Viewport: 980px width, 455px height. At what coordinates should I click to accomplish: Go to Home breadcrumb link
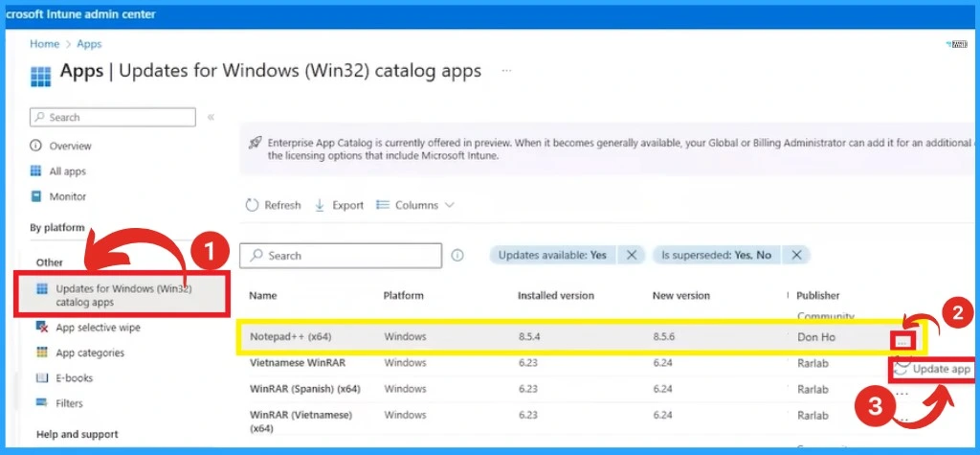[x=44, y=44]
